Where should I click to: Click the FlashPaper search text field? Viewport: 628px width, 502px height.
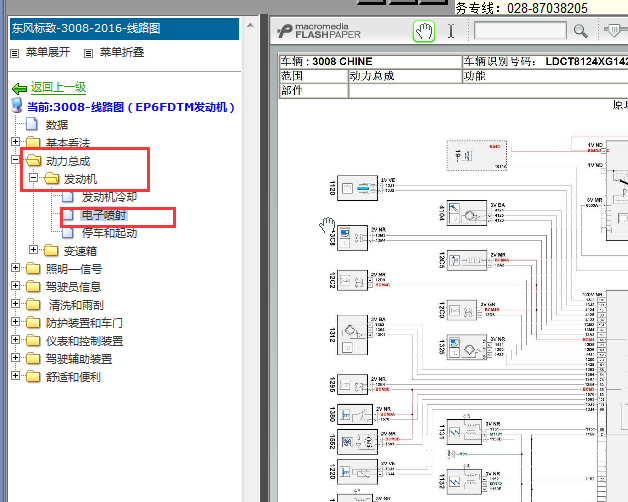(x=520, y=30)
